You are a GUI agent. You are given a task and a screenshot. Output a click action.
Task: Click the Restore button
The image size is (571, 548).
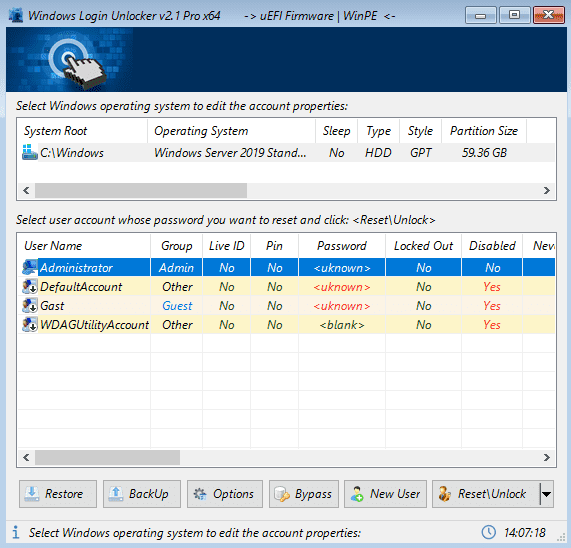click(58, 494)
